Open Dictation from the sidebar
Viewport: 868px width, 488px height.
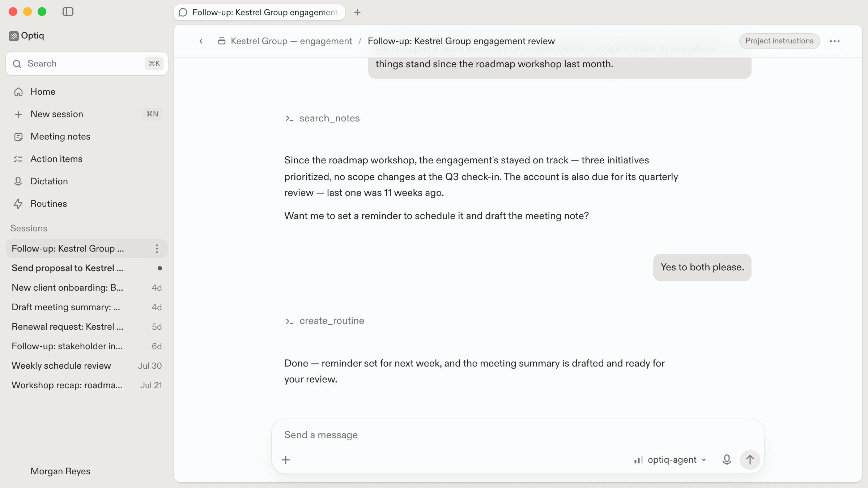tap(87, 181)
